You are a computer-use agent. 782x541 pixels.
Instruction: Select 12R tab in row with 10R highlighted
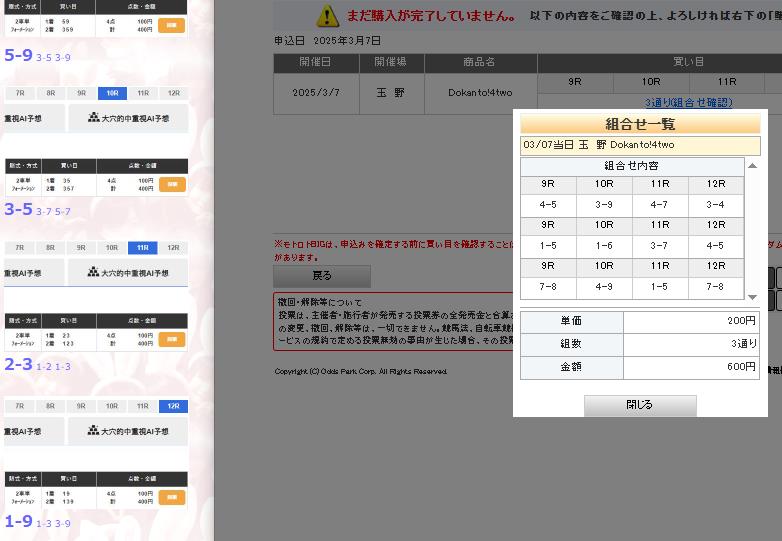pyautogui.click(x=173, y=93)
